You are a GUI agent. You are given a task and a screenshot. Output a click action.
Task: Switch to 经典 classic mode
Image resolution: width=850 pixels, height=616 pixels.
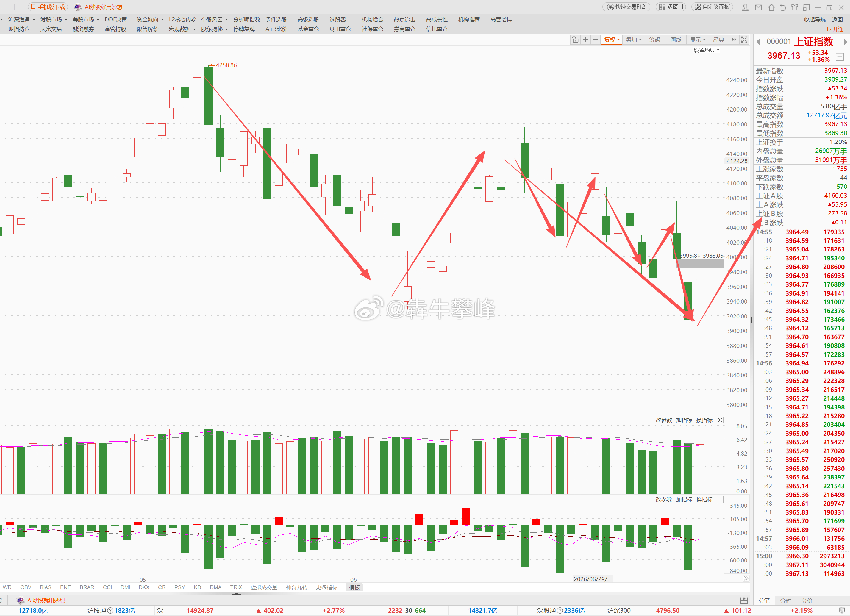click(x=718, y=40)
